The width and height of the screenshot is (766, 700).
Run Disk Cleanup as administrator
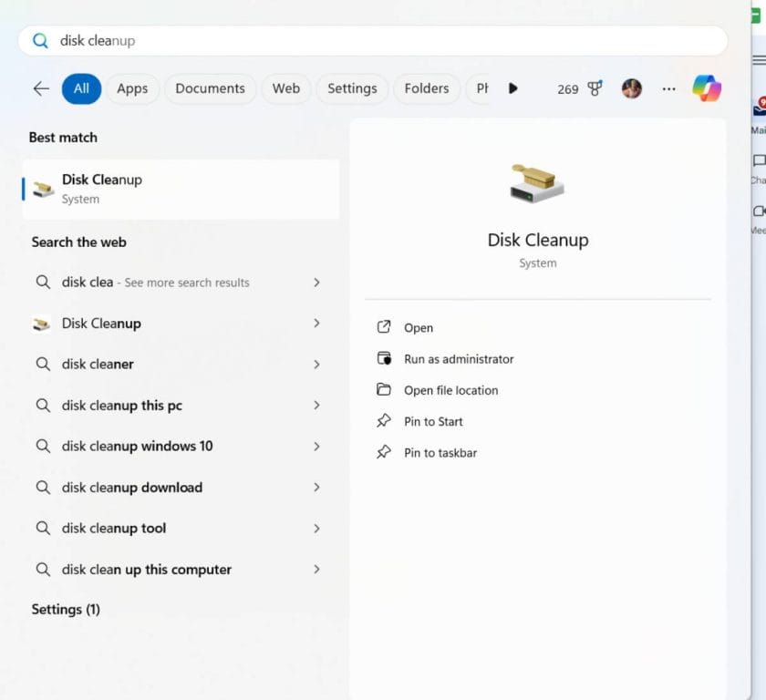click(x=459, y=359)
